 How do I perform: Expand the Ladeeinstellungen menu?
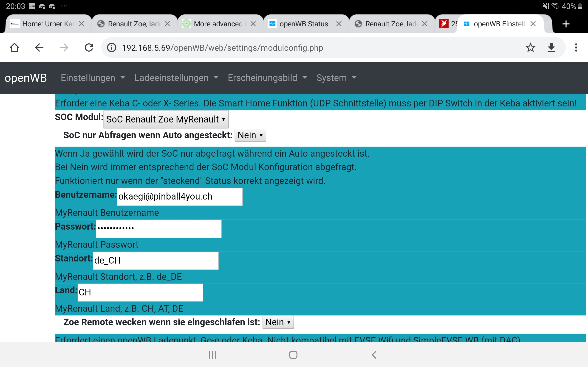tap(176, 78)
